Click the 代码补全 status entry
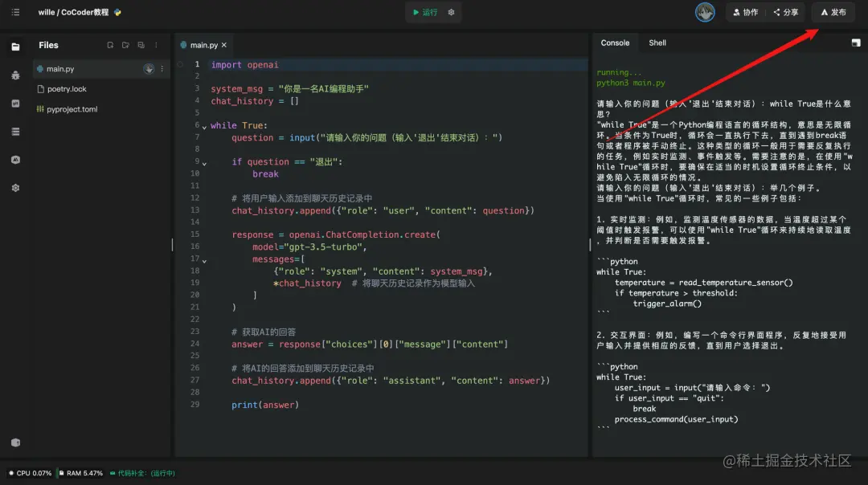The height and width of the screenshot is (485, 868). coord(142,474)
